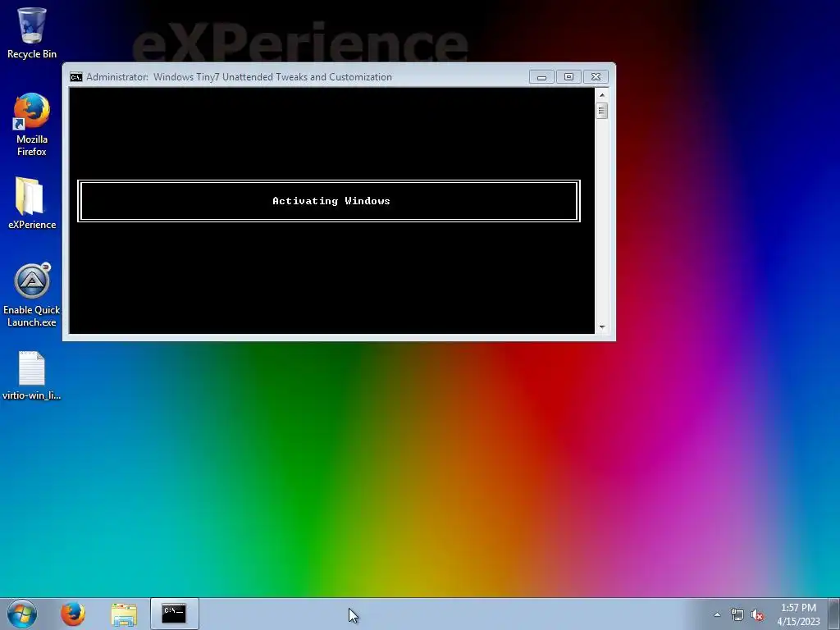Maximize the Tiny7 Unattended Tweaks console
The image size is (840, 630).
[568, 77]
